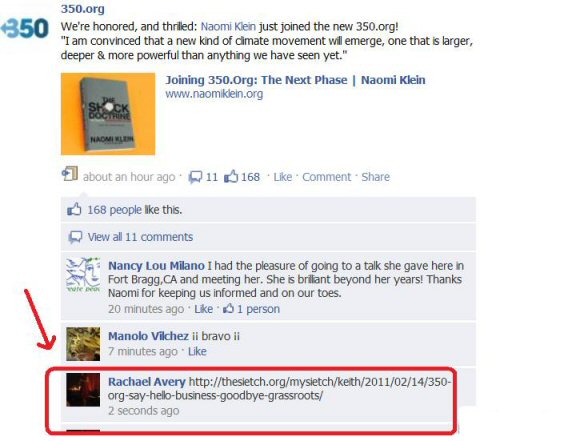568x441 pixels.
Task: Share the 350.org post
Action: [x=375, y=177]
